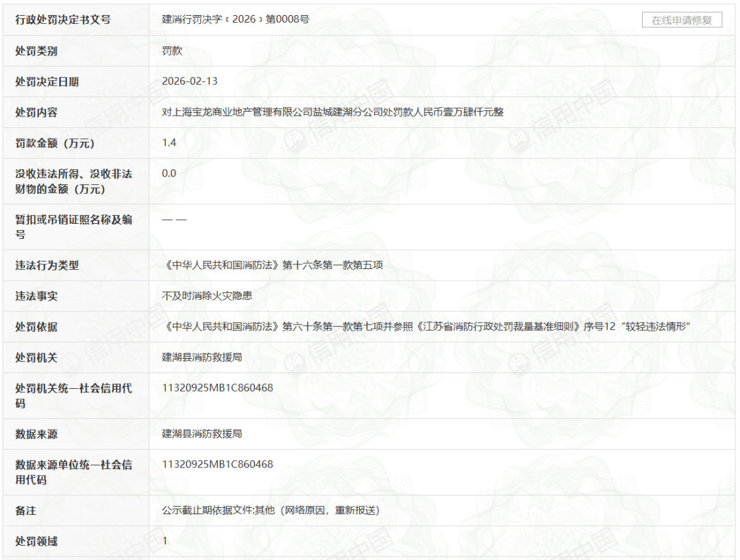Screen dimensions: 740x560
Task: Click the 违法事实 label
Action: [36, 296]
